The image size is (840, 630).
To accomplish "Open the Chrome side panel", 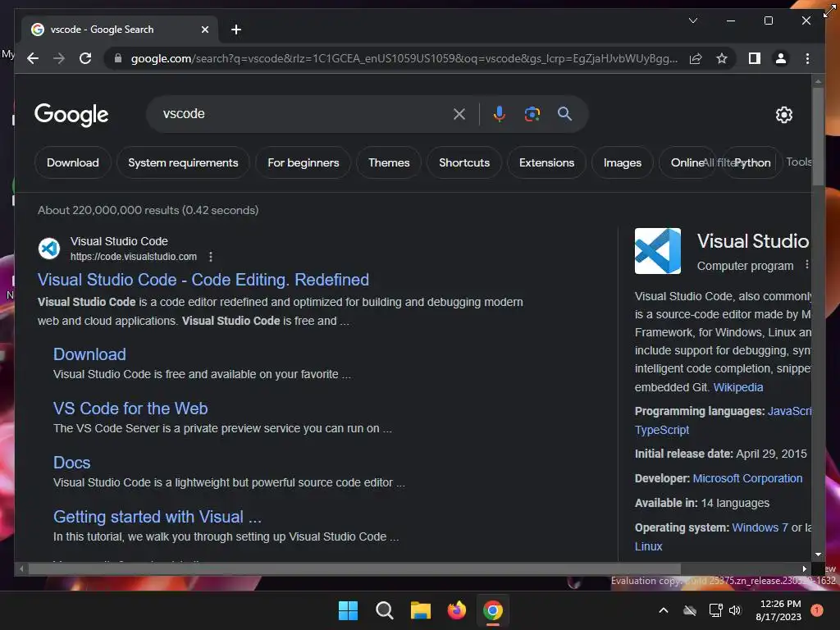I will (755, 58).
